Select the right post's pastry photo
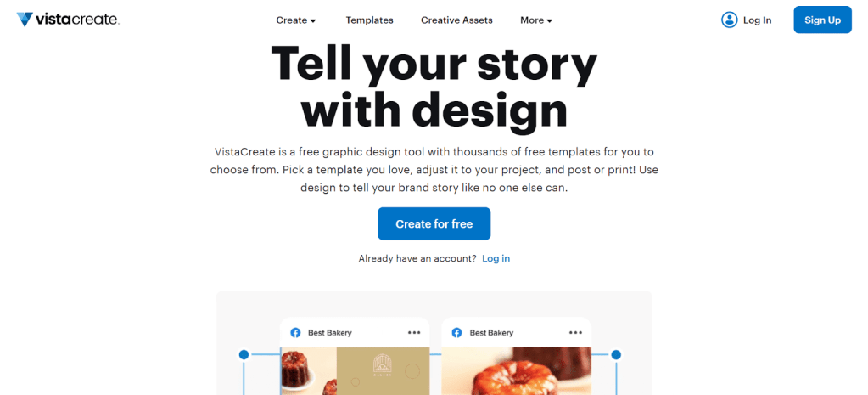Image resolution: width=868 pixels, height=395 pixels. (x=516, y=372)
